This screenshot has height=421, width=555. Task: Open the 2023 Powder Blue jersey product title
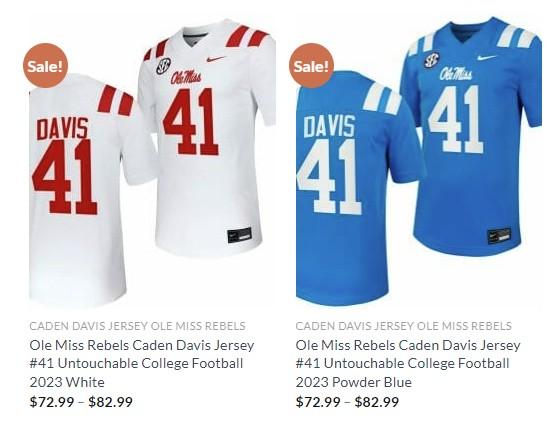[x=408, y=364]
